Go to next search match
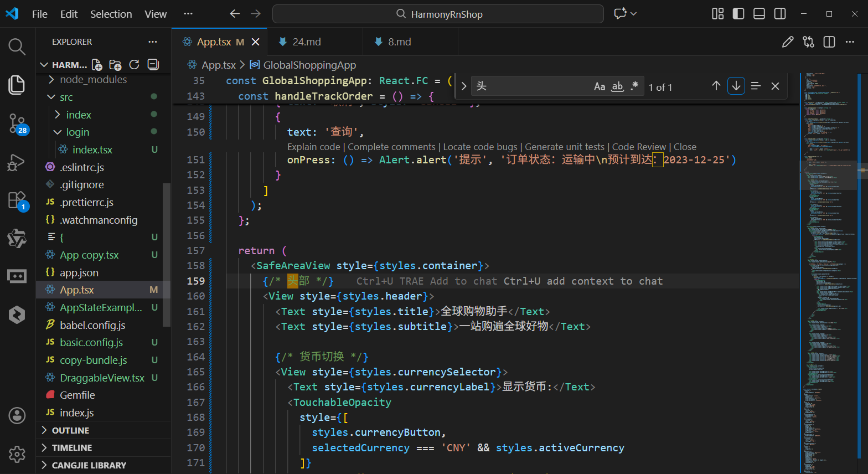This screenshot has height=474, width=868. (x=736, y=86)
